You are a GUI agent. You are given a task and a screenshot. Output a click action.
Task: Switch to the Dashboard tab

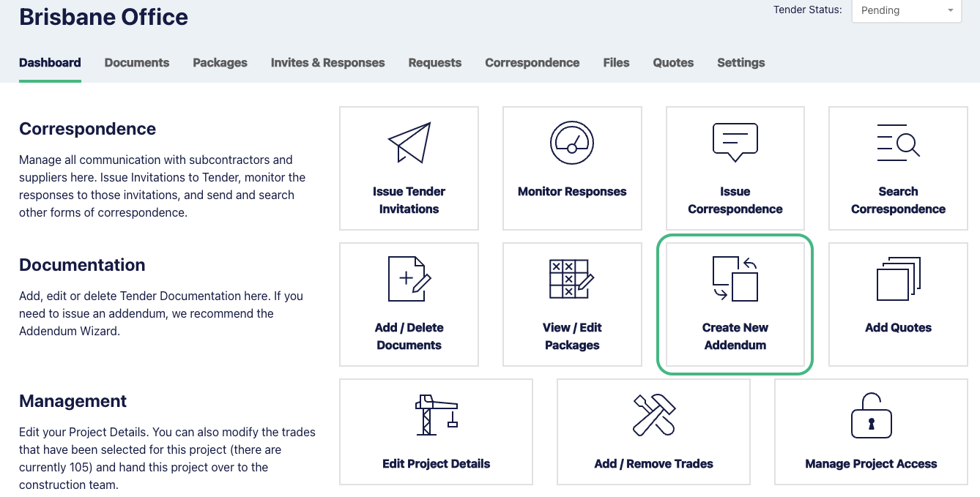click(x=50, y=63)
